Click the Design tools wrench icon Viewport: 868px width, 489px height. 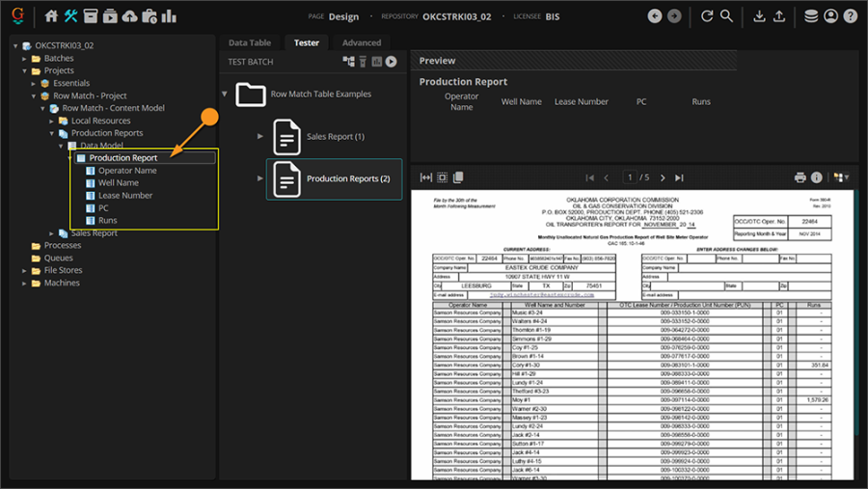[71, 16]
